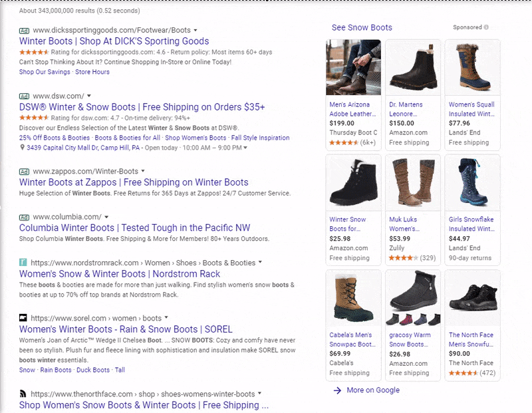This screenshot has height=413, width=532.
Task: Expand dropdown arrow next to thenorthface.com breadcrumb
Action: 259,393
